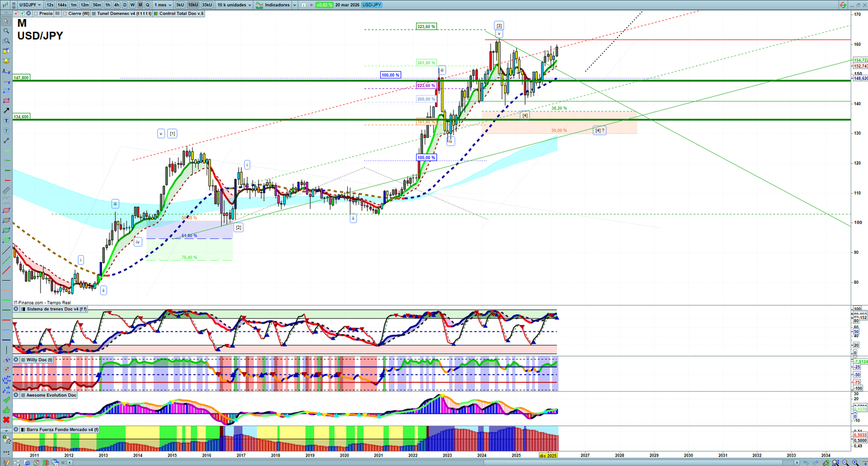Close the Awesome Evolution Doc panel
The height and width of the screenshot is (466, 868).
(x=16, y=395)
